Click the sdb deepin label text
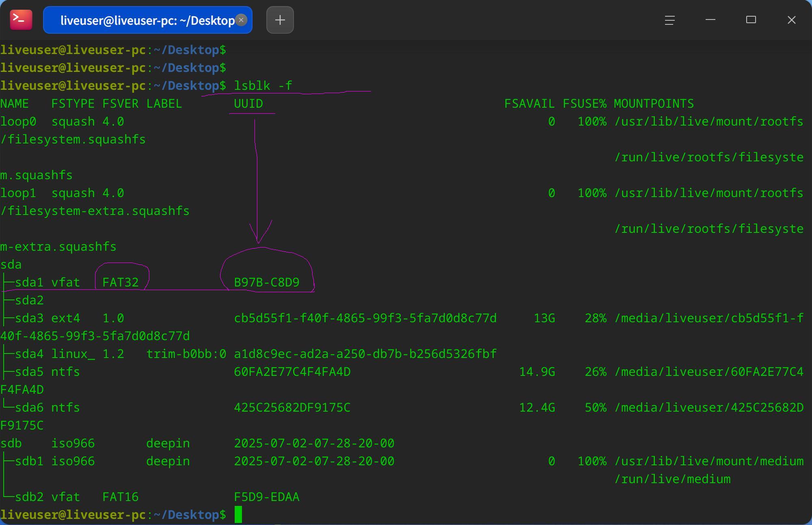Screen dimensions: 812x525 168,443
